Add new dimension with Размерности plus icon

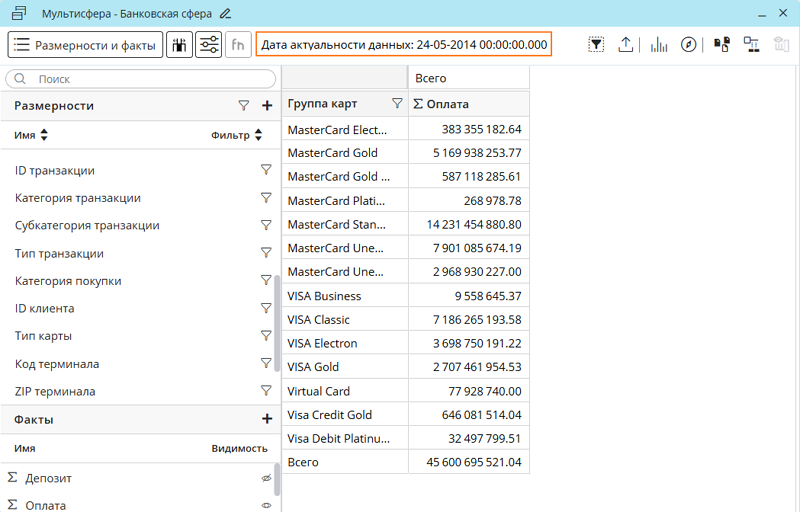pyautogui.click(x=267, y=106)
